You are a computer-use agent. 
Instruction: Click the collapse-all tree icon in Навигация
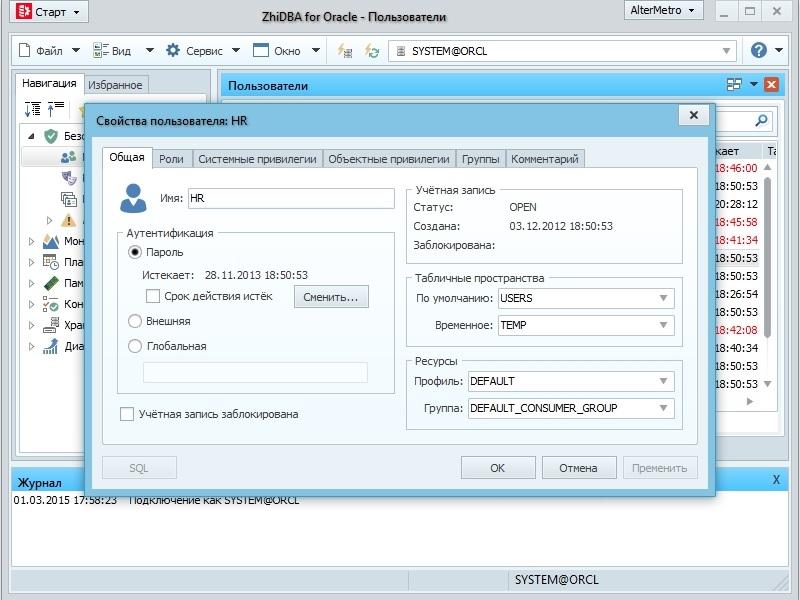(56, 108)
